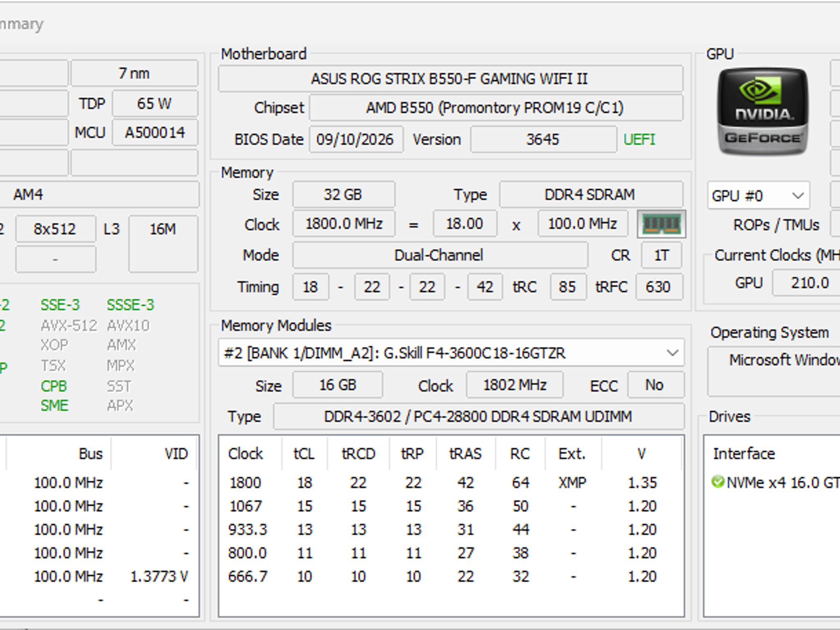The image size is (840, 630).
Task: Click the AVX-512 feature flag
Action: coord(69,326)
